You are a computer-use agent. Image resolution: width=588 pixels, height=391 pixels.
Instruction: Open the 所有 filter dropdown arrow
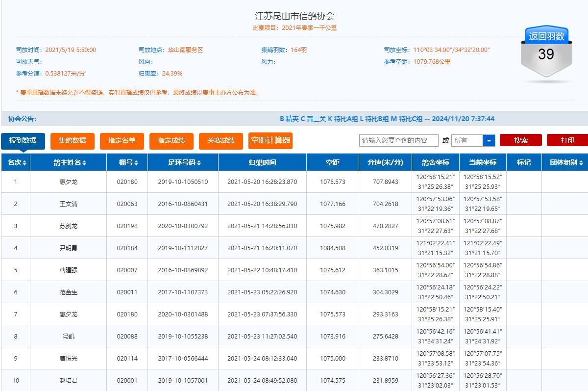coord(489,141)
